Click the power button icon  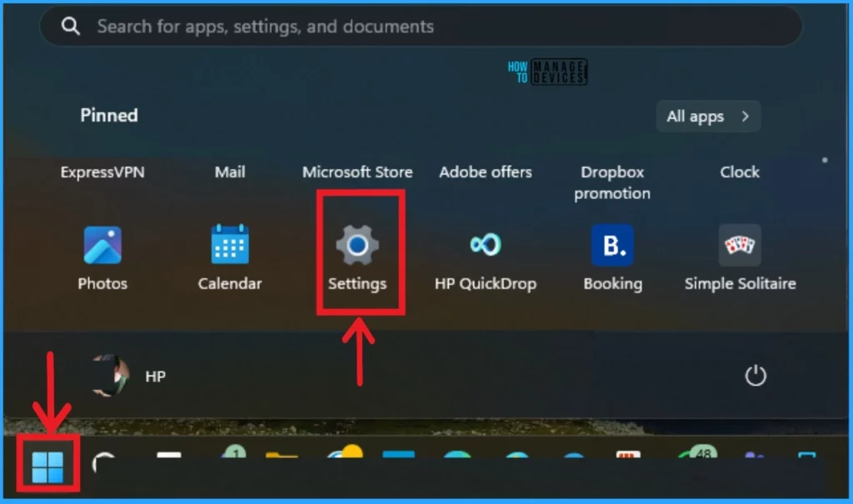pos(755,376)
